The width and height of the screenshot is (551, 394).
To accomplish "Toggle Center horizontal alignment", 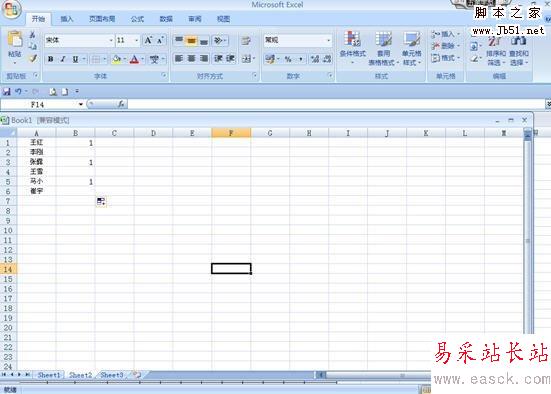I will tap(192, 58).
